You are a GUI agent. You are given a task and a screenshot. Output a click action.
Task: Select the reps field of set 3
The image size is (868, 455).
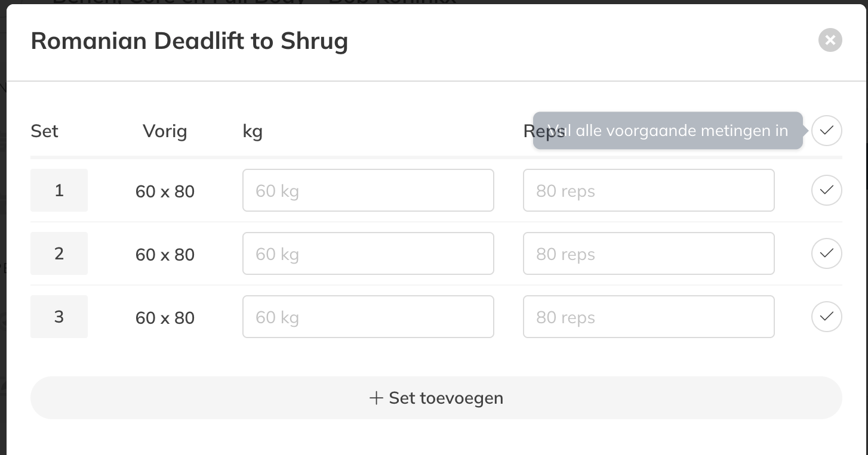[x=648, y=317]
